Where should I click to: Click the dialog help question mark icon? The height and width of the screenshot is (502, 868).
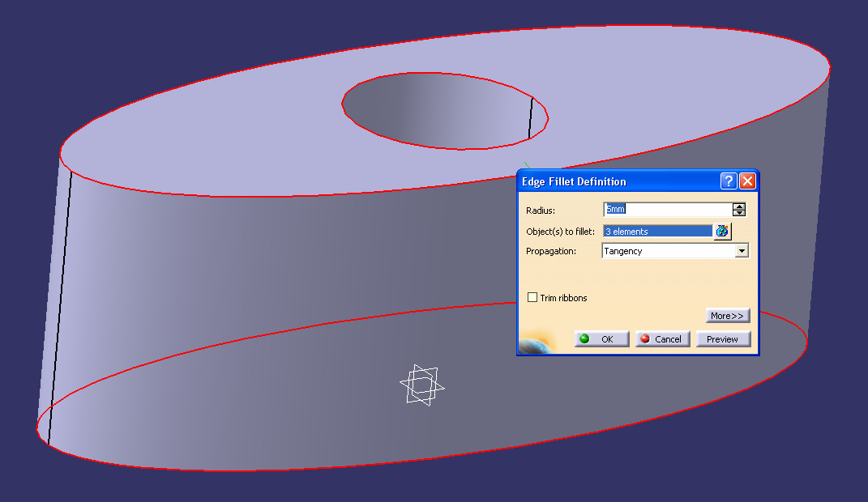click(729, 181)
